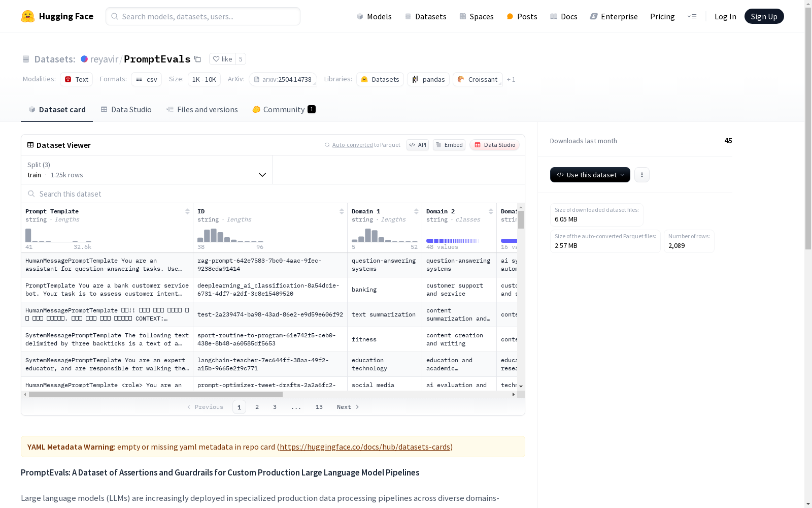Open the Community tab

[284, 110]
